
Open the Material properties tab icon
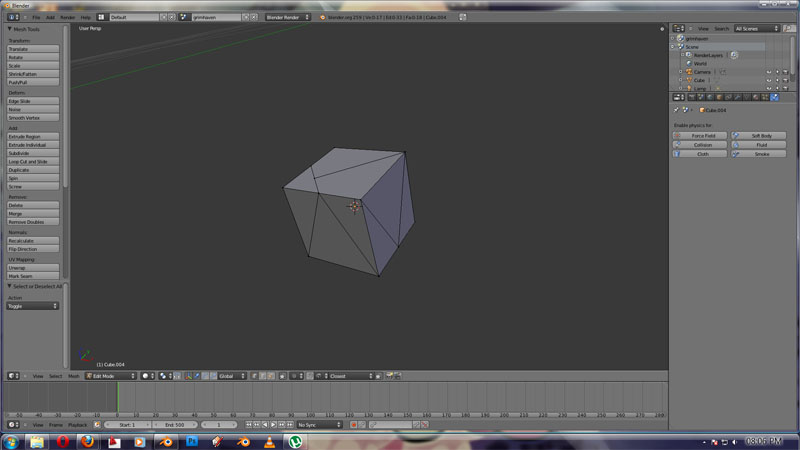pos(756,97)
